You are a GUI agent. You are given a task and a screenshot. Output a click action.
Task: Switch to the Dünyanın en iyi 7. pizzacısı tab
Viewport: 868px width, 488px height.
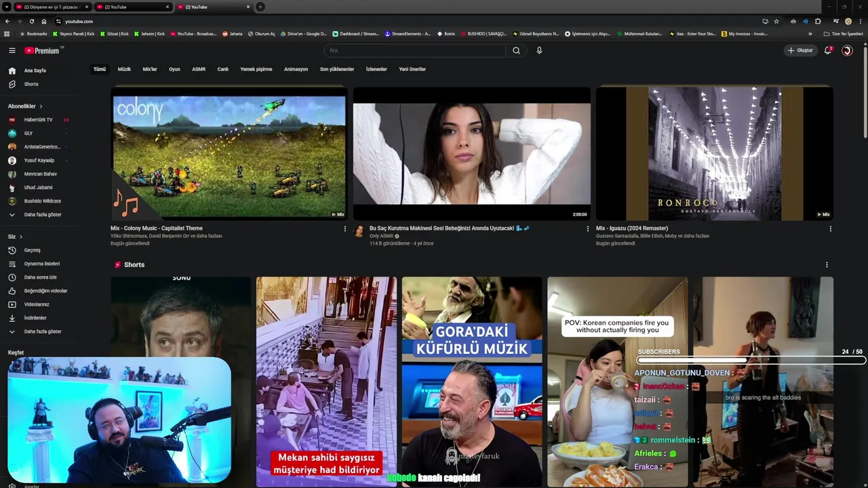[x=52, y=7]
